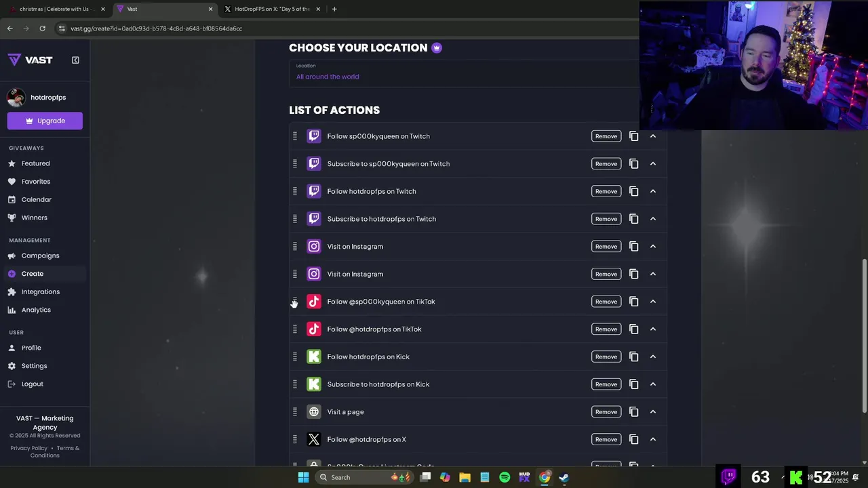
Task: Collapse the VAST sidebar panel icon
Action: point(75,60)
